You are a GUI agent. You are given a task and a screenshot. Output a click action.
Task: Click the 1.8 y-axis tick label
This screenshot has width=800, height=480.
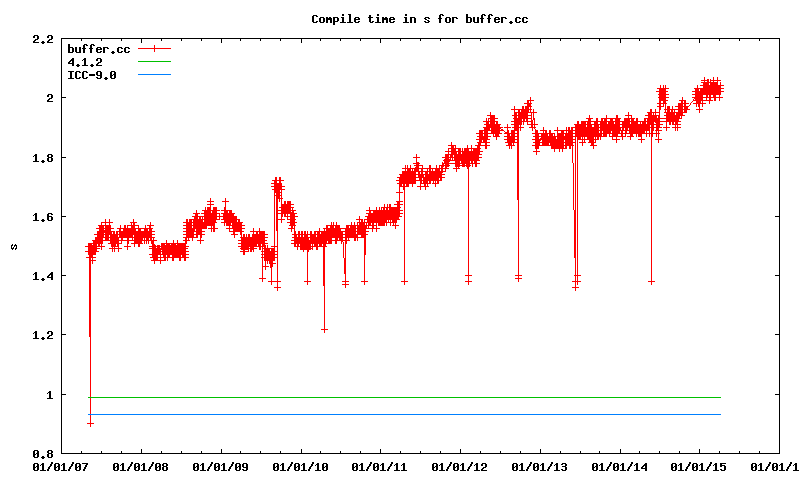coord(43,157)
